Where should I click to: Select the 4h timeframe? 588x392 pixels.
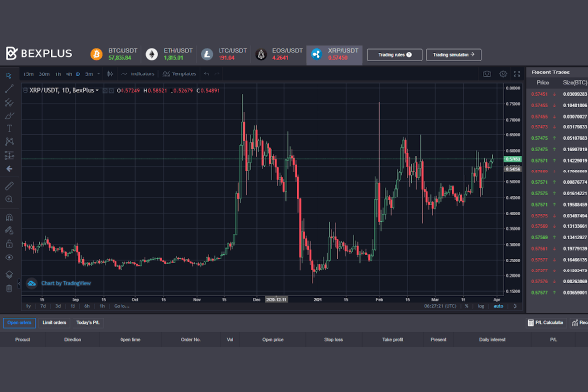[x=69, y=74]
